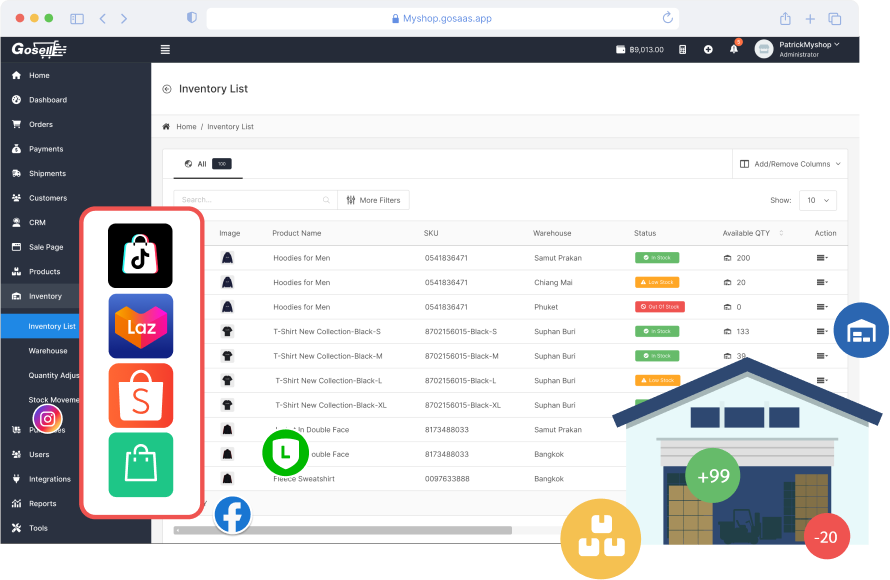This screenshot has width=890, height=580.
Task: Click T-shirt thumbnail in Black-S row
Action: tap(227, 331)
